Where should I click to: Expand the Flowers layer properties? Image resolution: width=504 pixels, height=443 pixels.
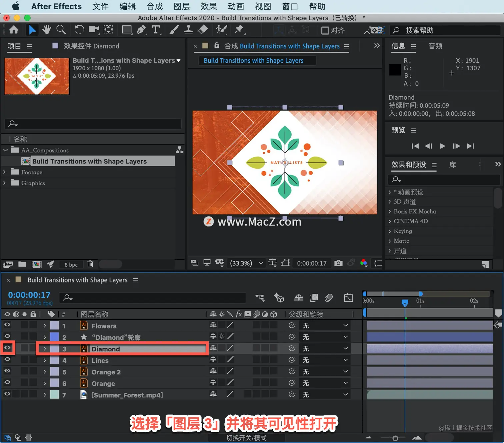click(x=45, y=325)
